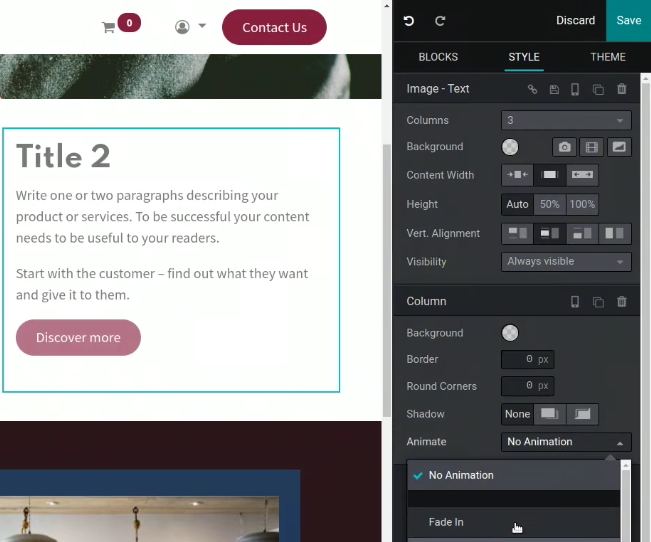This screenshot has width=651, height=542.
Task: Align columns vertically to middle
Action: (550, 233)
